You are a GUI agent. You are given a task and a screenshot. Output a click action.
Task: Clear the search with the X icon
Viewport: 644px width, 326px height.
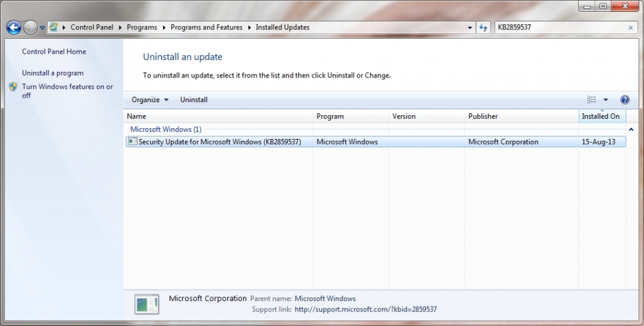pyautogui.click(x=630, y=28)
